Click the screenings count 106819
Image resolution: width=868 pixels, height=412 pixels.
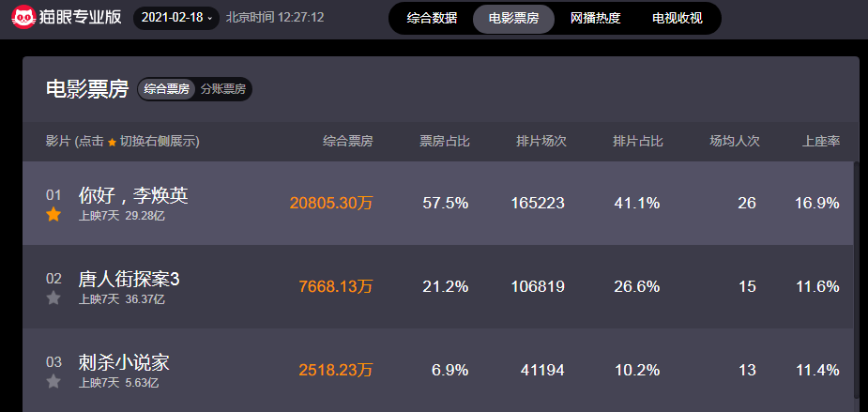(538, 287)
